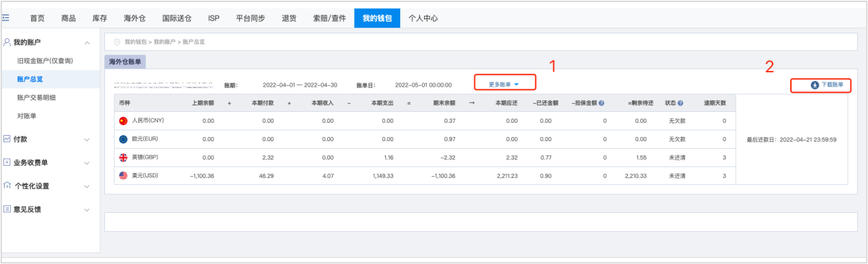The height and width of the screenshot is (264, 868).
Task: Go to 平台同步 in top navigation
Action: point(251,18)
